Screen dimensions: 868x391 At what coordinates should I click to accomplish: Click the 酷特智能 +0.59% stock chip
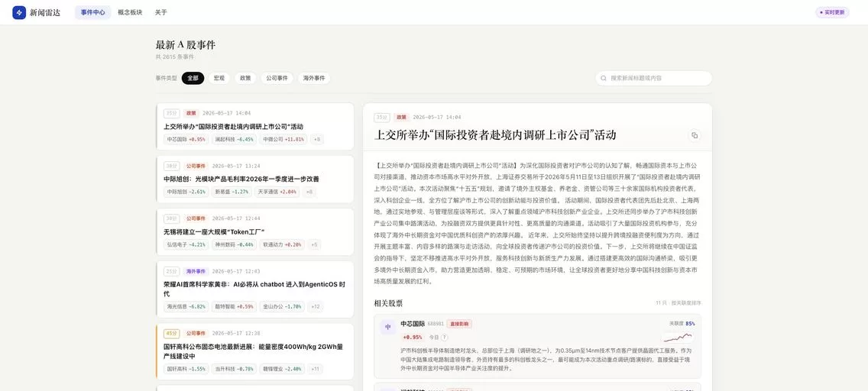pyautogui.click(x=234, y=306)
